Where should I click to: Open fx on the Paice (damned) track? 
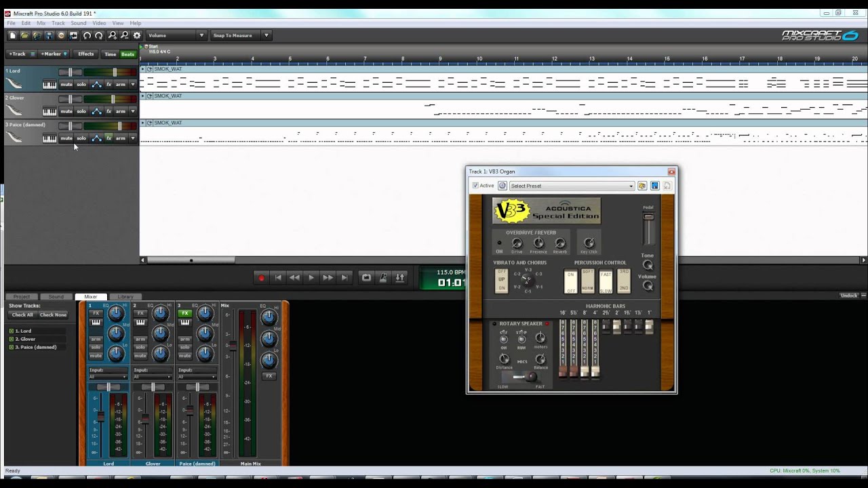coord(108,138)
